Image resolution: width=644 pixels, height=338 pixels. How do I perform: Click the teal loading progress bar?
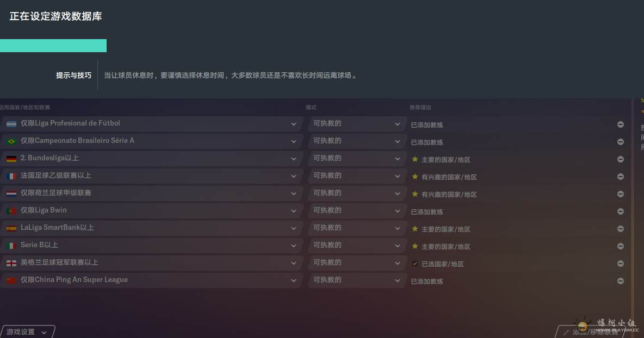[53, 46]
